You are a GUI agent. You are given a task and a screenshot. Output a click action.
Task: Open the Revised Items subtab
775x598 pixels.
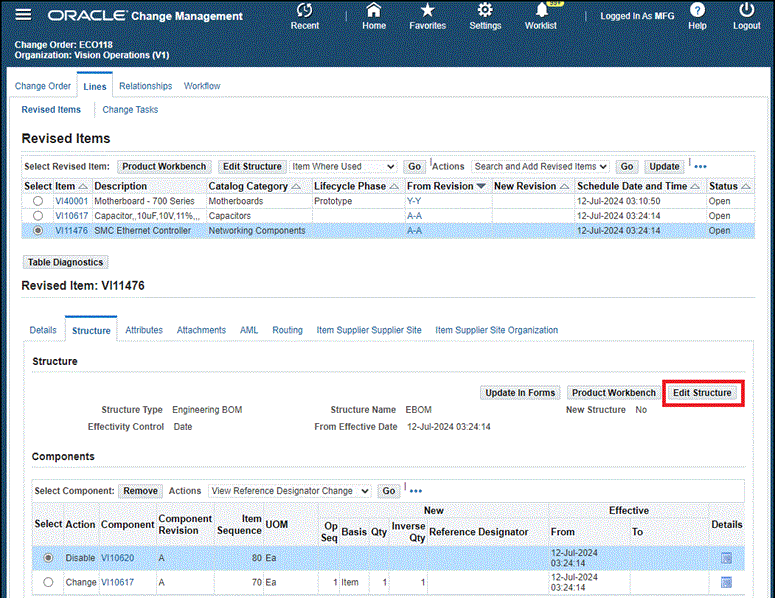51,110
